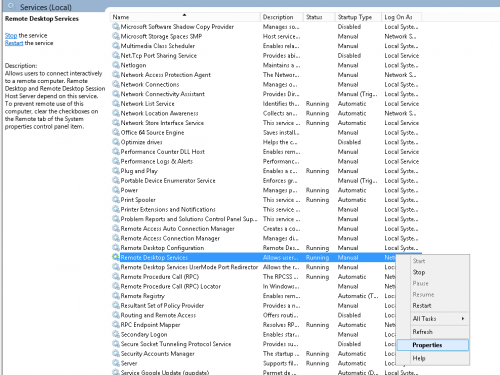Select Portable Device Enumerator Service
The width and height of the screenshot is (500, 375).
pos(266,180)
